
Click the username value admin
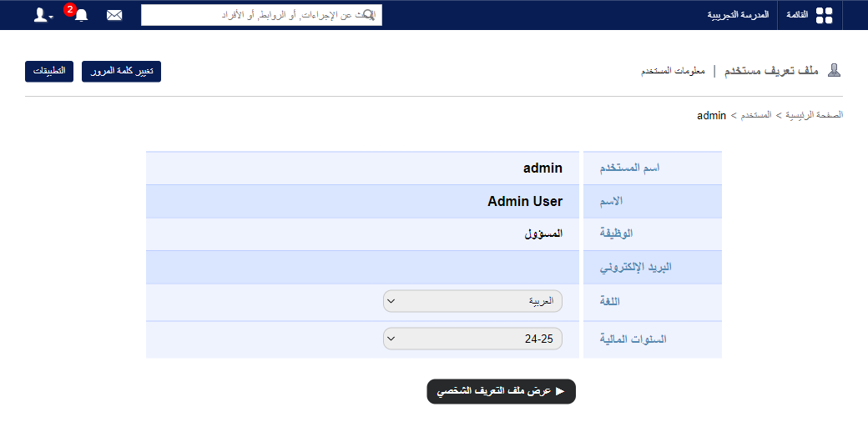[x=542, y=168]
